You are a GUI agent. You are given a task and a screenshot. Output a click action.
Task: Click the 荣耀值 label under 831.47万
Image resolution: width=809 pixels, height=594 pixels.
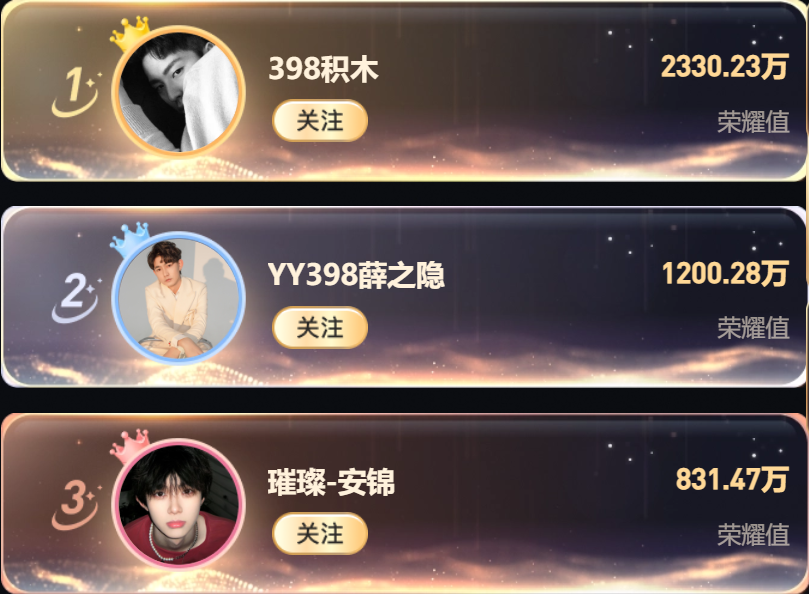(753, 535)
